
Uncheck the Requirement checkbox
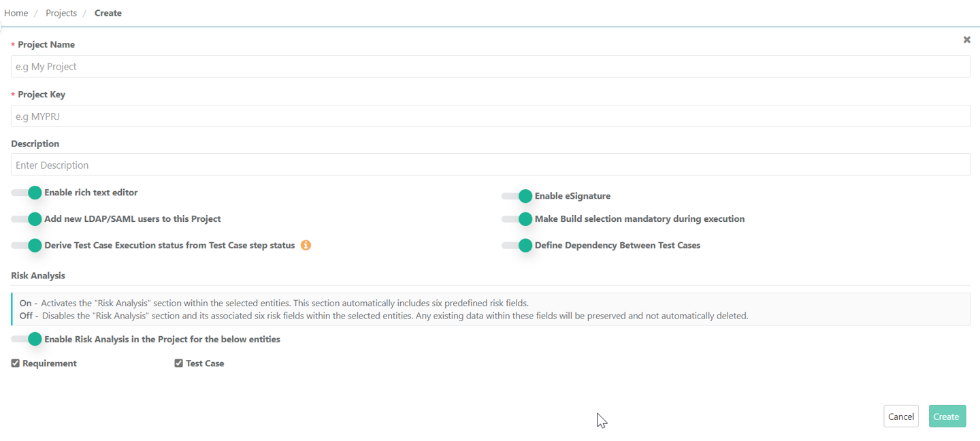pyautogui.click(x=16, y=363)
